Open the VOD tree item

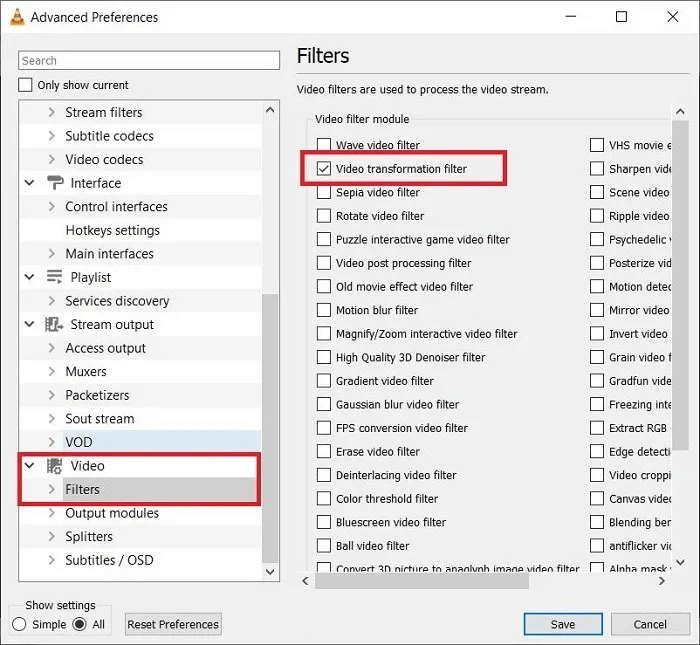pyautogui.click(x=79, y=442)
